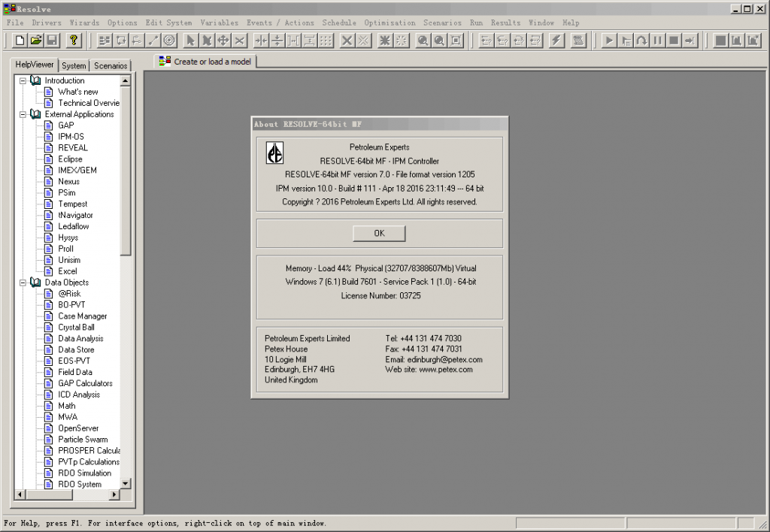This screenshot has width=770, height=532.
Task: Open the REVEAL help topic
Action: tap(73, 148)
